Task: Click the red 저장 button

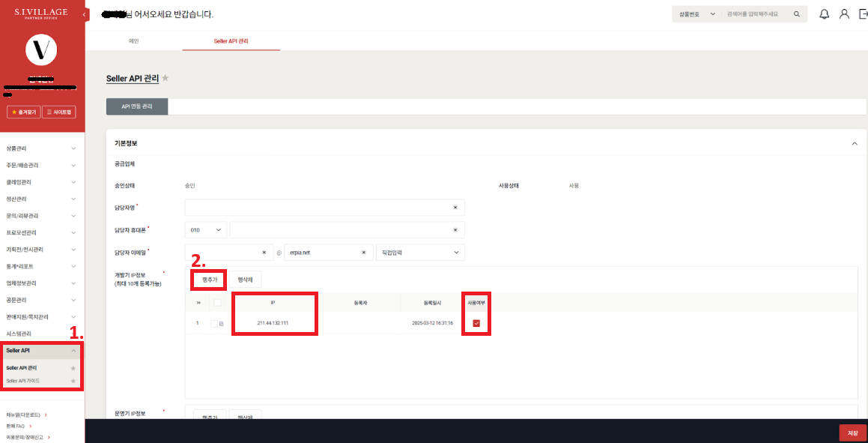Action: click(852, 433)
